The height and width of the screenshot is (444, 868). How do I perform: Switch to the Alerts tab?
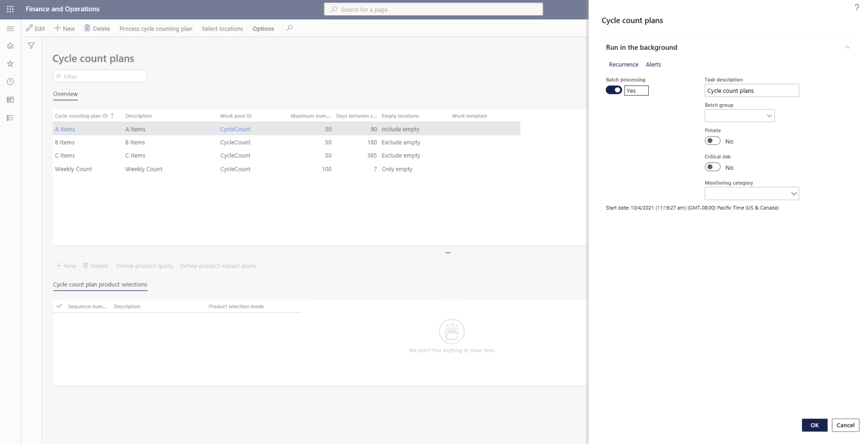653,64
